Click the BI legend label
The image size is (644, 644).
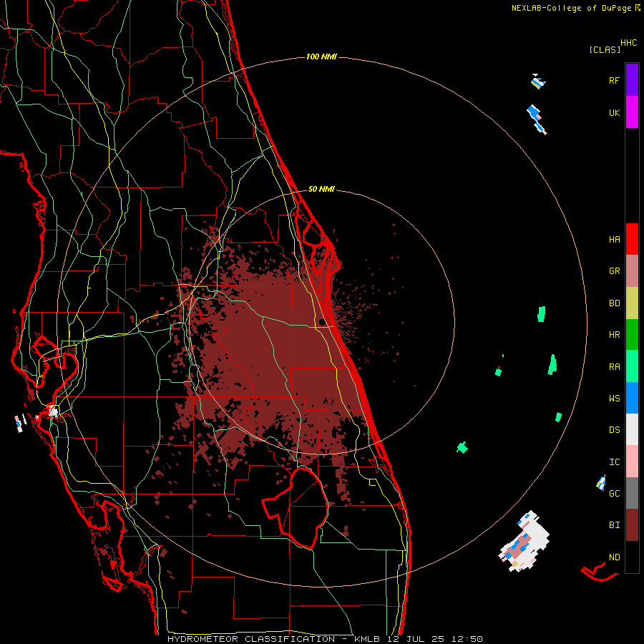coord(614,525)
